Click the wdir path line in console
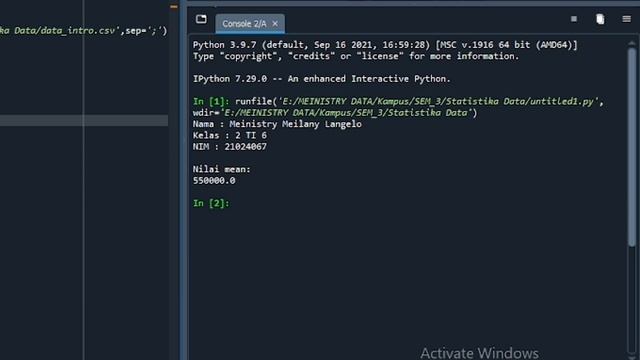The image size is (640, 360). pos(335,113)
